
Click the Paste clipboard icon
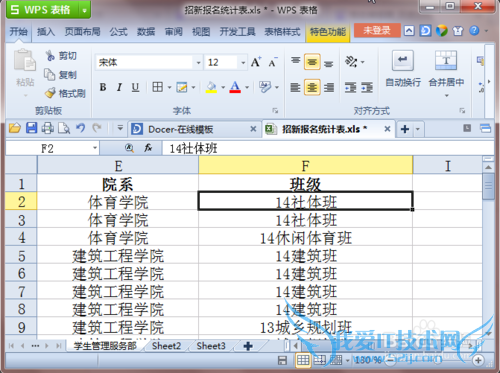click(x=25, y=61)
